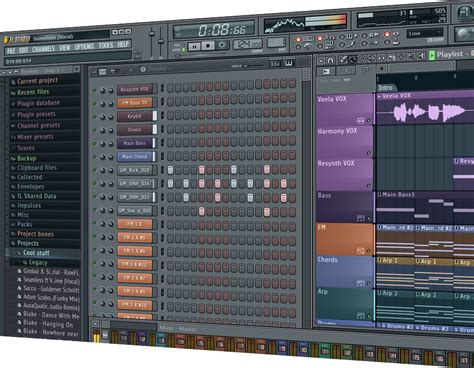Open the OPTIONS menu
Screen dimensions: 474x368
coord(84,46)
